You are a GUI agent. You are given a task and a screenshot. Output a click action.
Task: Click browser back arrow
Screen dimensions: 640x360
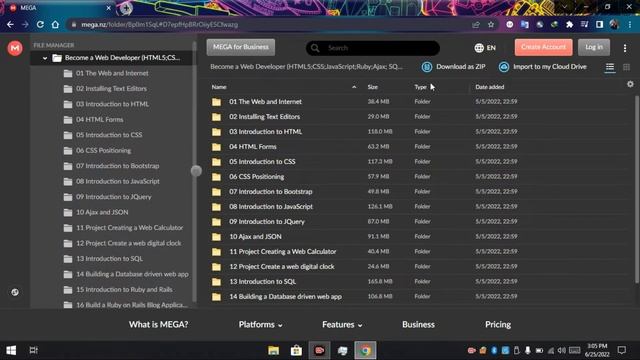click(10, 24)
